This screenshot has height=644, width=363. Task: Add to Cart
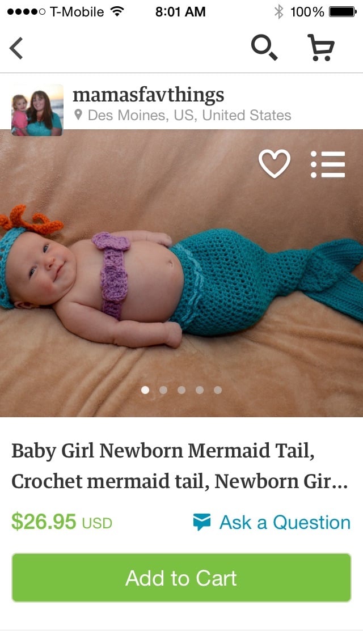coord(181,578)
